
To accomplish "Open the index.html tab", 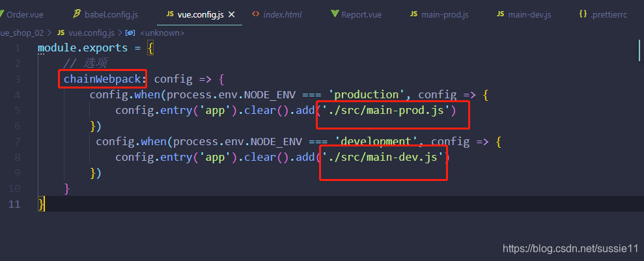I will coord(282,15).
